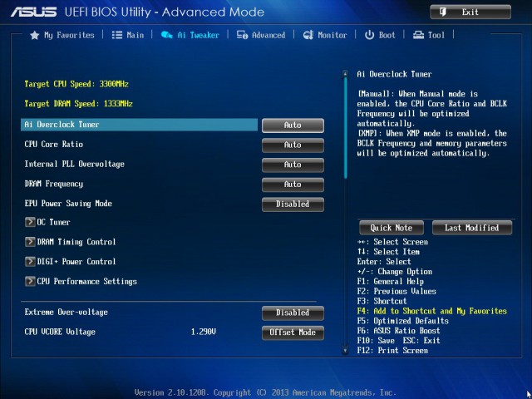Click scrollbar up arrow in settings list
532x399 pixels.
click(346, 73)
